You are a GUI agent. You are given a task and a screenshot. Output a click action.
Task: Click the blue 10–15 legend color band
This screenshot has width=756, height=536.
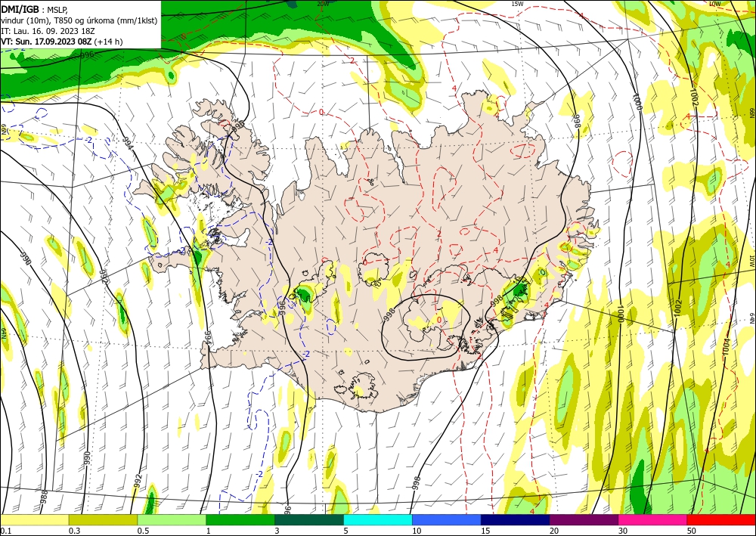point(447,519)
